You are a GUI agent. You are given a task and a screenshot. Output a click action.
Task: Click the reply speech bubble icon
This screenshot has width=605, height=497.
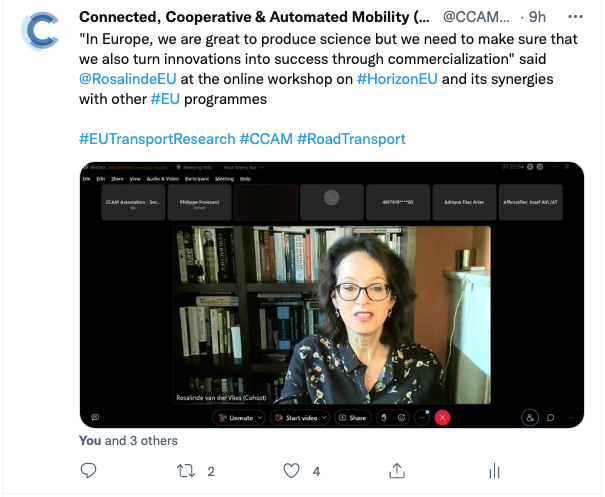[x=88, y=471]
